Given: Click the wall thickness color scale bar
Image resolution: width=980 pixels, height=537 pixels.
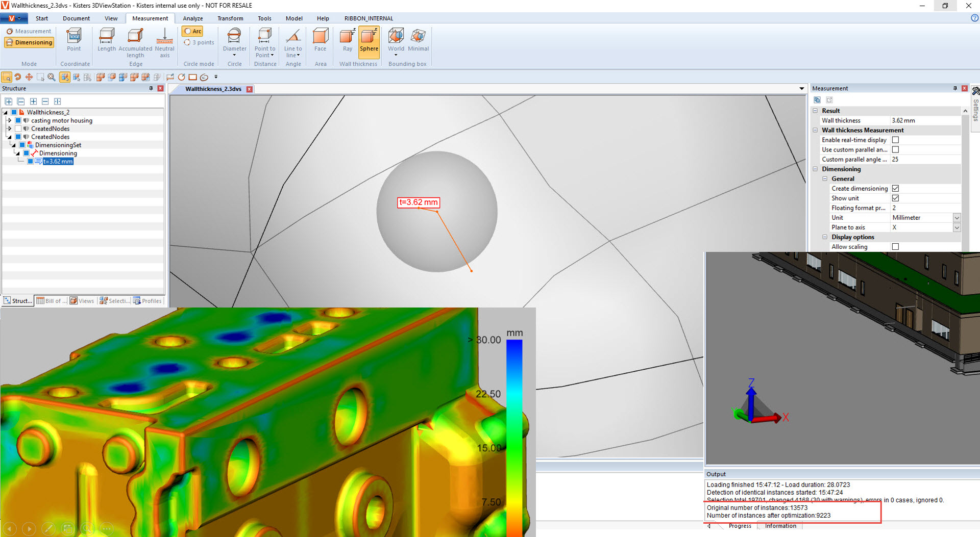Looking at the screenshot, I should click(x=514, y=433).
